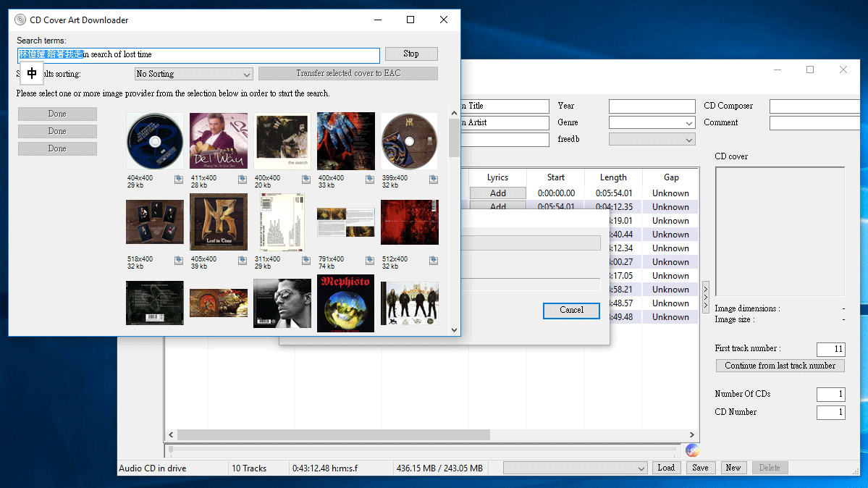Click the First track number field
Screen dimensions: 868x488
[x=831, y=349]
